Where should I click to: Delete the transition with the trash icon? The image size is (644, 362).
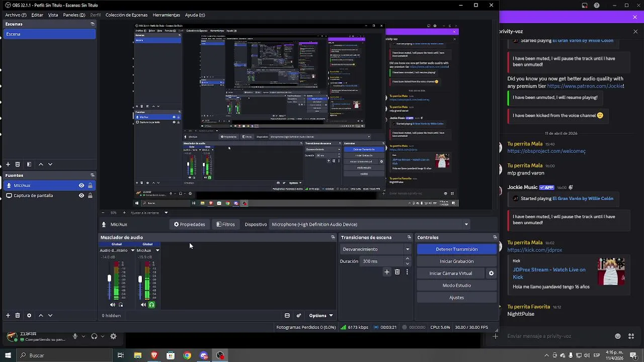(397, 272)
